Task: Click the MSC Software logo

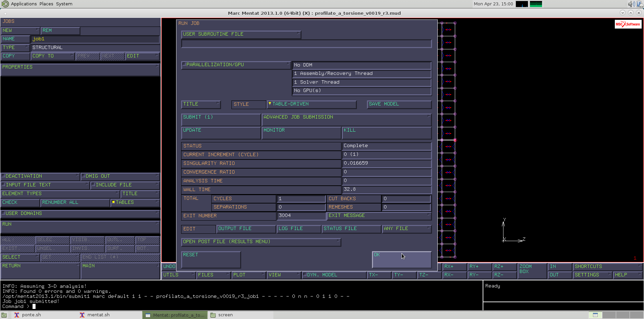Action: (628, 24)
